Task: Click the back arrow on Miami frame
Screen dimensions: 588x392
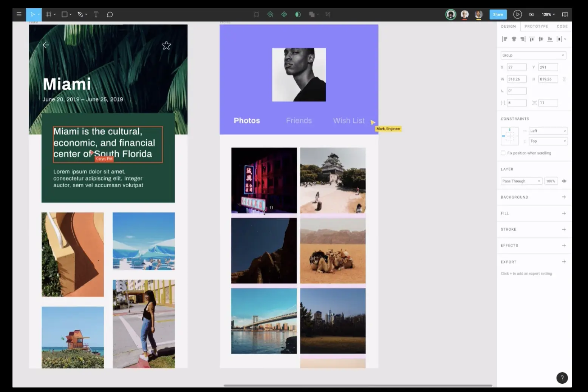Action: click(x=46, y=45)
